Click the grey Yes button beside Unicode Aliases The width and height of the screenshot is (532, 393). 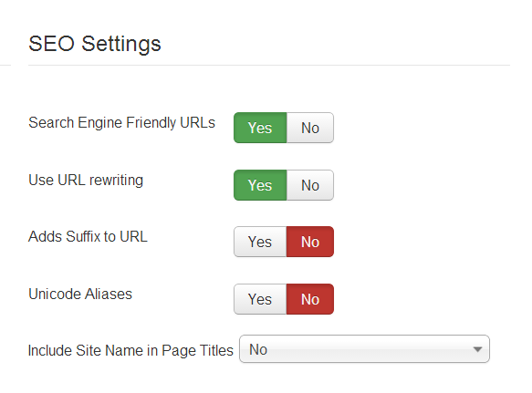[260, 299]
